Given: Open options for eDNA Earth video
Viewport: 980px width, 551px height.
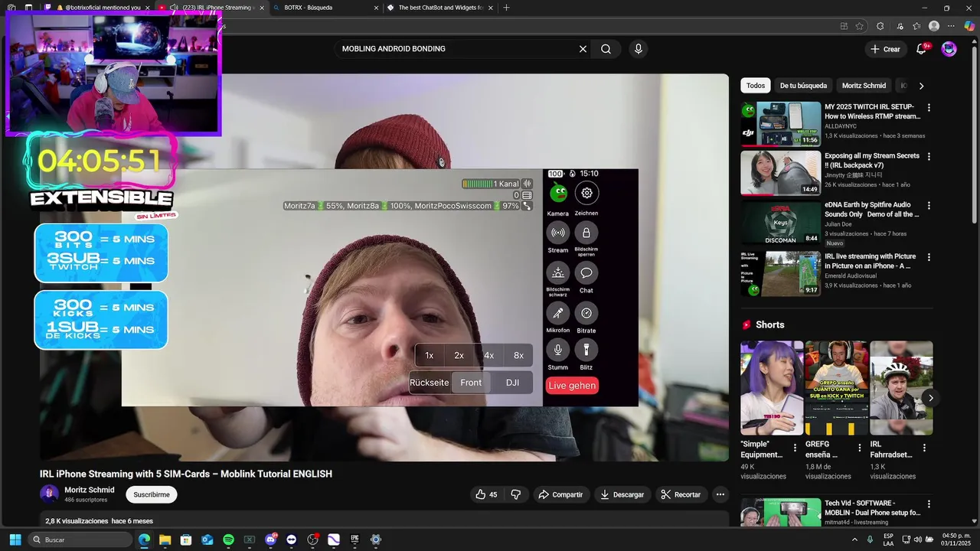Looking at the screenshot, I should pos(929,207).
